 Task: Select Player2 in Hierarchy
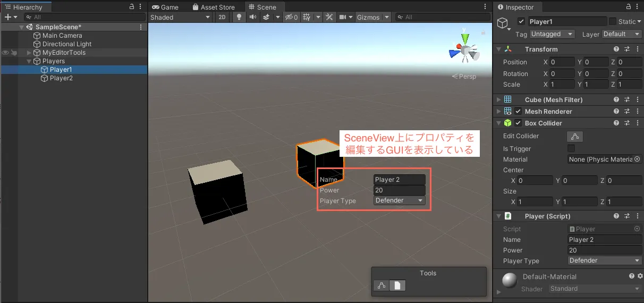point(61,78)
